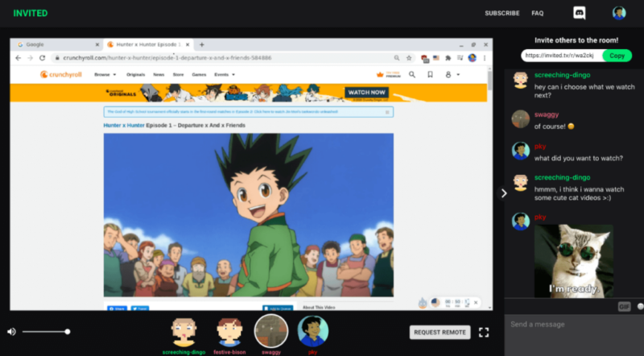Screen dimensions: 644x356
Task: Expand the Events dropdown menu
Action: click(225, 74)
